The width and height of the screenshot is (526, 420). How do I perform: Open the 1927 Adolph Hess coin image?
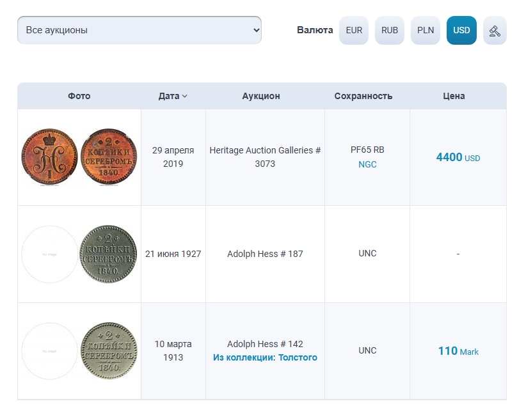[108, 254]
